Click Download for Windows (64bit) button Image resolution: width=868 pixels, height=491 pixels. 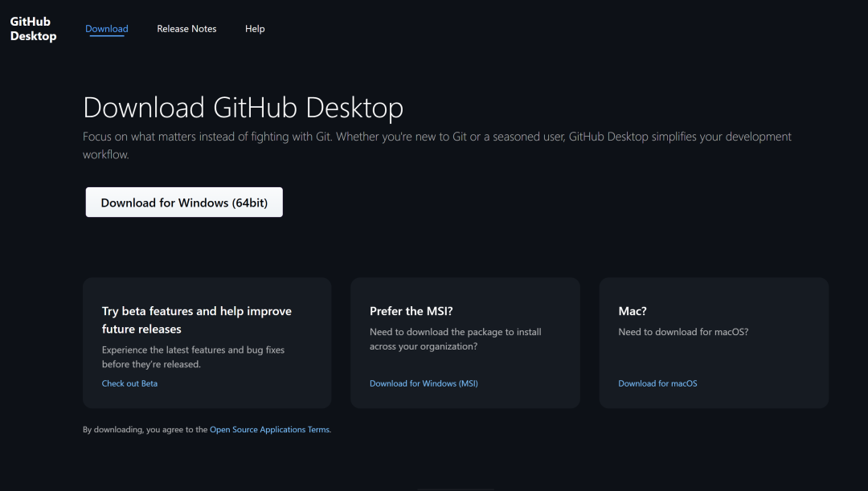click(184, 202)
